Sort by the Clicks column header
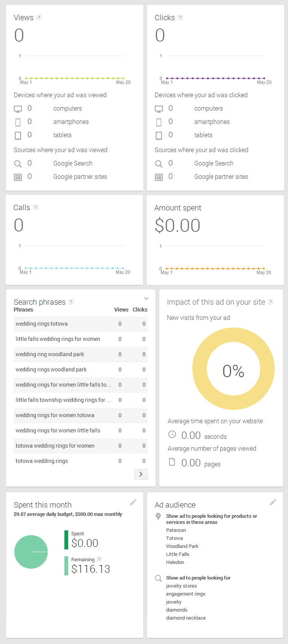 pyautogui.click(x=140, y=310)
